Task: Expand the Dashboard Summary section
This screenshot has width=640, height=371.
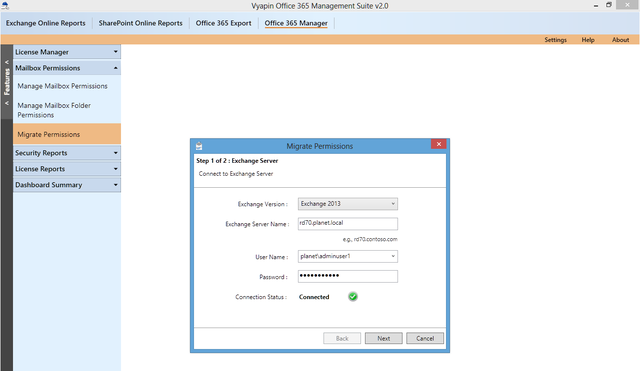Action: pos(67,184)
